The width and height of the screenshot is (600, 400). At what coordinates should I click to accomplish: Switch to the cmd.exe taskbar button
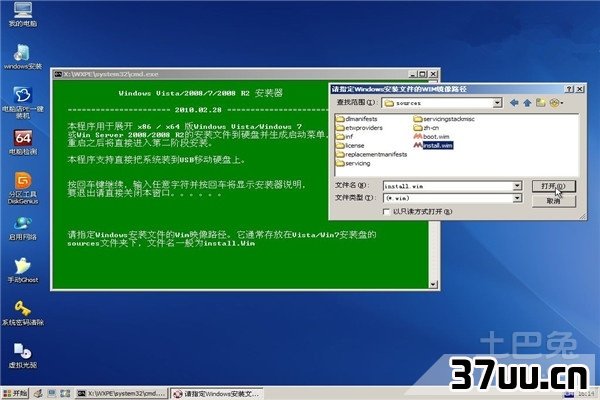coord(122,393)
